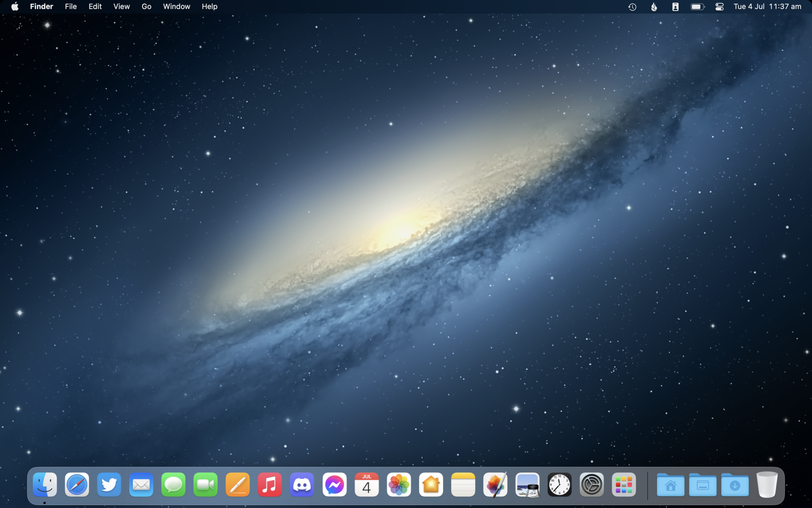Open the Music app
Image resolution: width=812 pixels, height=508 pixels.
[x=270, y=484]
